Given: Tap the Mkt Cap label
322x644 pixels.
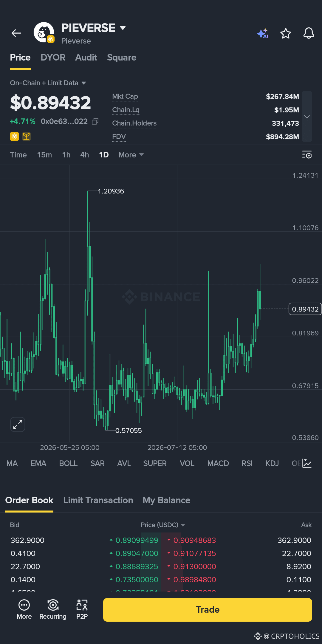Looking at the screenshot, I should (125, 96).
